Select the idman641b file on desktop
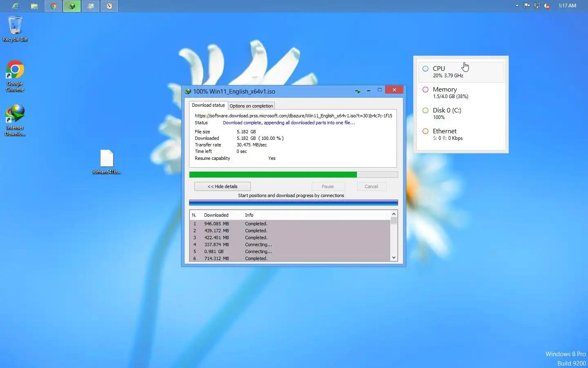 tap(107, 162)
